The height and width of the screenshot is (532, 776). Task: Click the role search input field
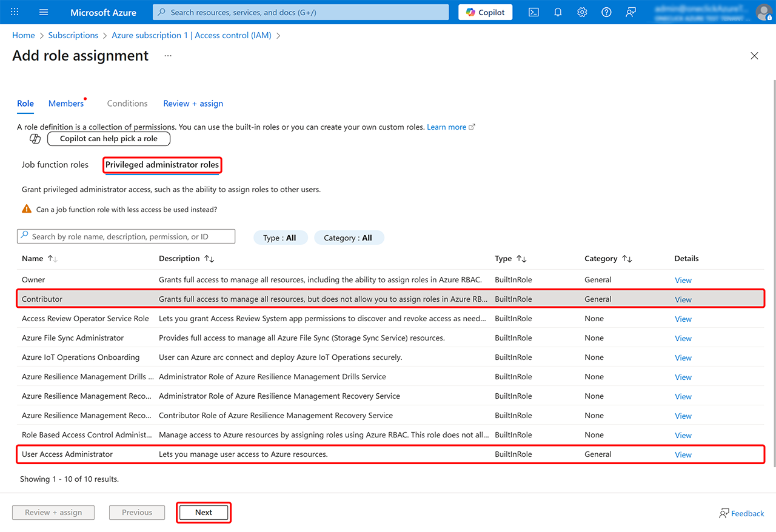coord(130,236)
